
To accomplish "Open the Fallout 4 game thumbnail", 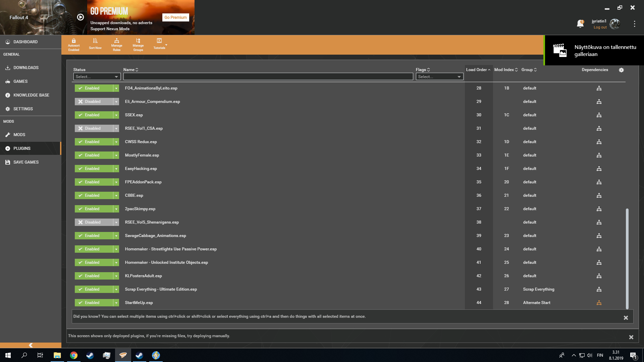I will pos(44,17).
